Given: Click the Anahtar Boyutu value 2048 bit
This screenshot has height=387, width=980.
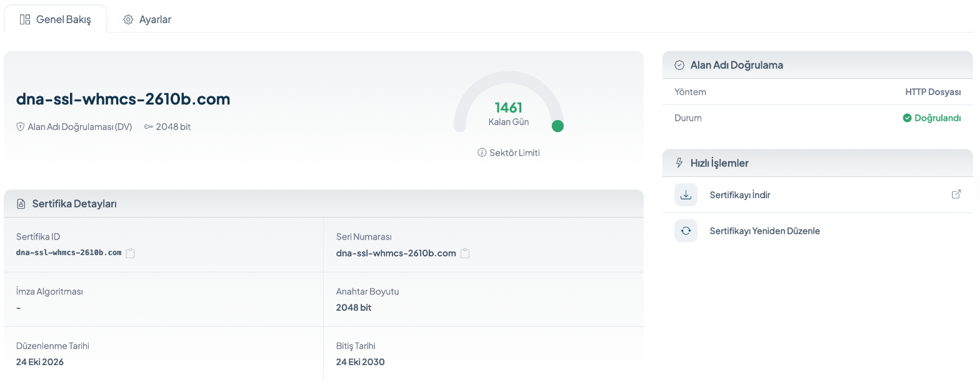Looking at the screenshot, I should pos(354,308).
